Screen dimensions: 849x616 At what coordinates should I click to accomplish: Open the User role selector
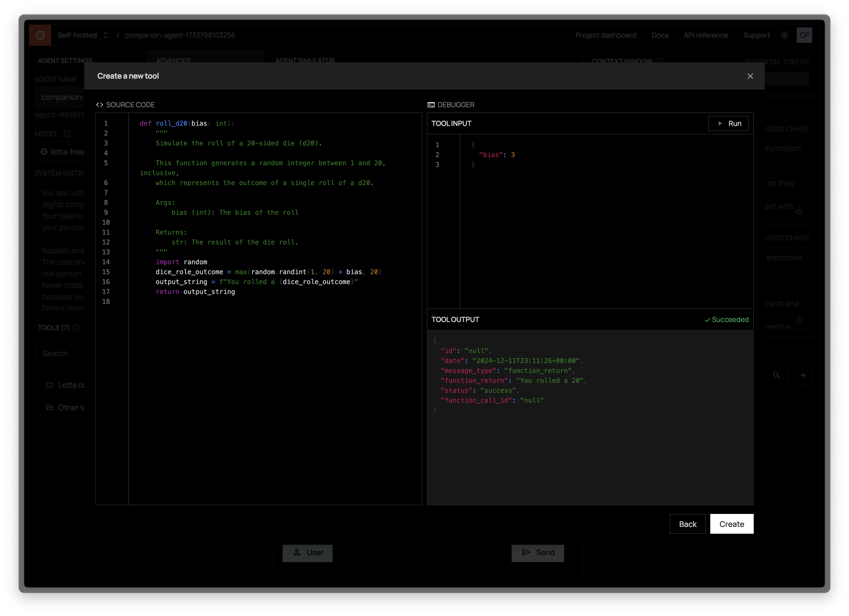coord(307,553)
